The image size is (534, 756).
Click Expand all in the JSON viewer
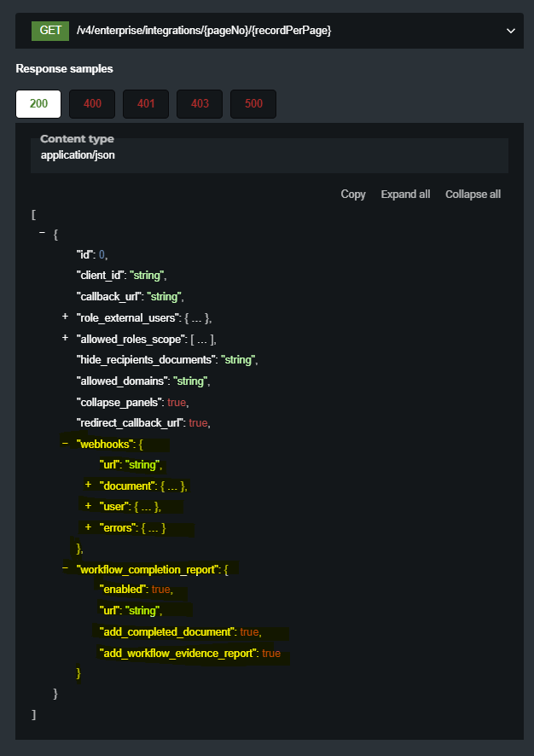[x=405, y=195]
